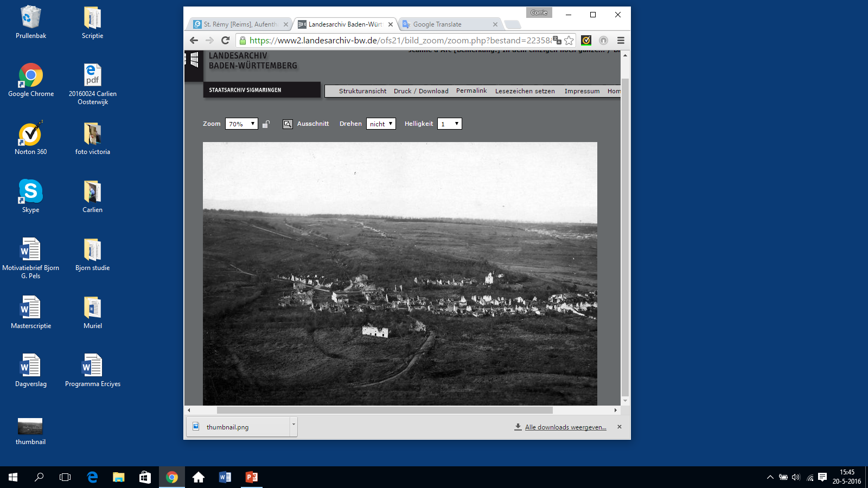
Task: Open Windows Store from taskbar
Action: pos(145,477)
